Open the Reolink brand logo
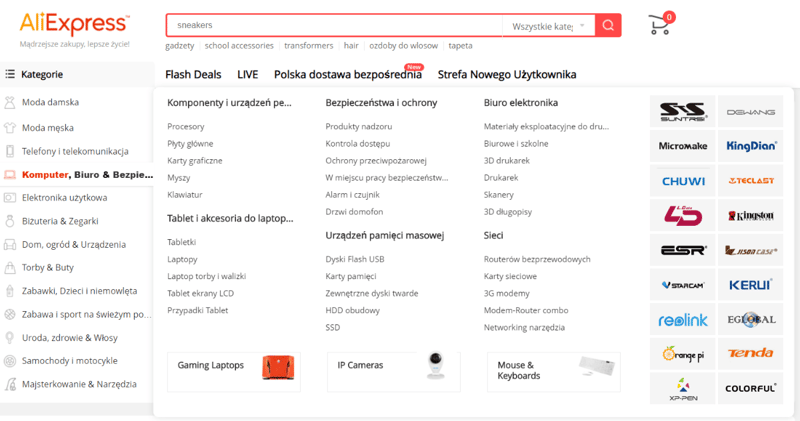The image size is (800, 421). coord(683,319)
